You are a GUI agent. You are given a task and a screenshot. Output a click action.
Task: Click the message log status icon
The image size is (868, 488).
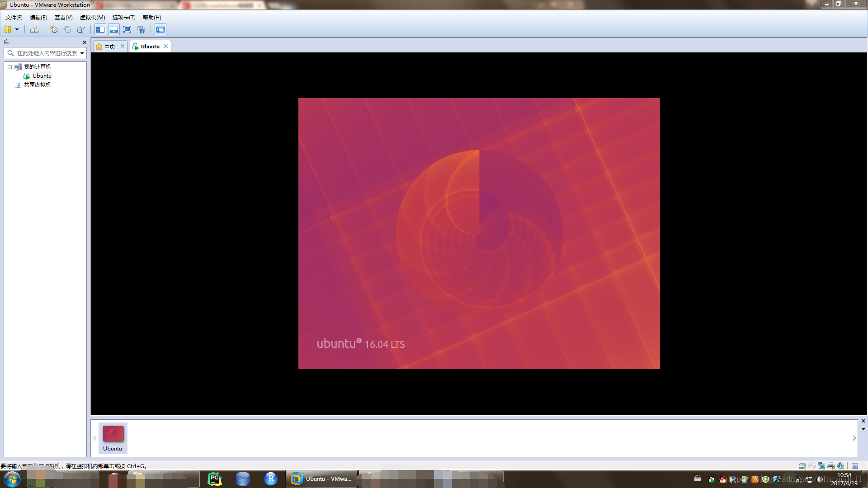[x=855, y=466]
